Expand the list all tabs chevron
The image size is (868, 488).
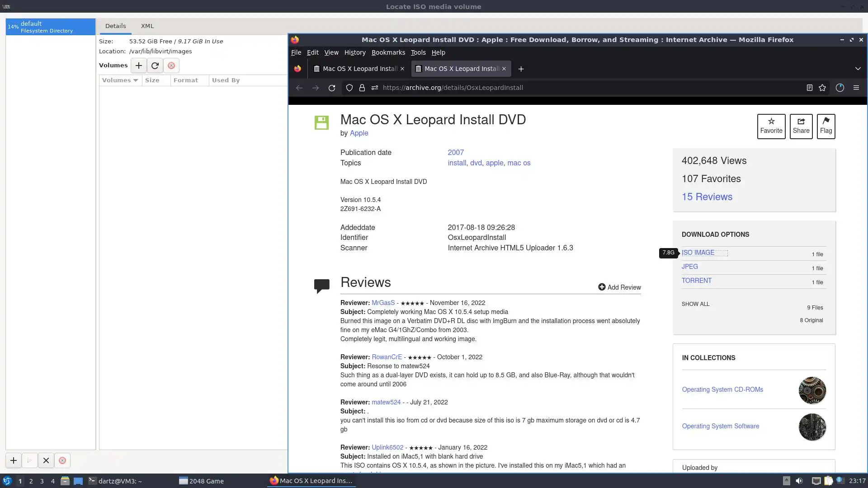[858, 69]
